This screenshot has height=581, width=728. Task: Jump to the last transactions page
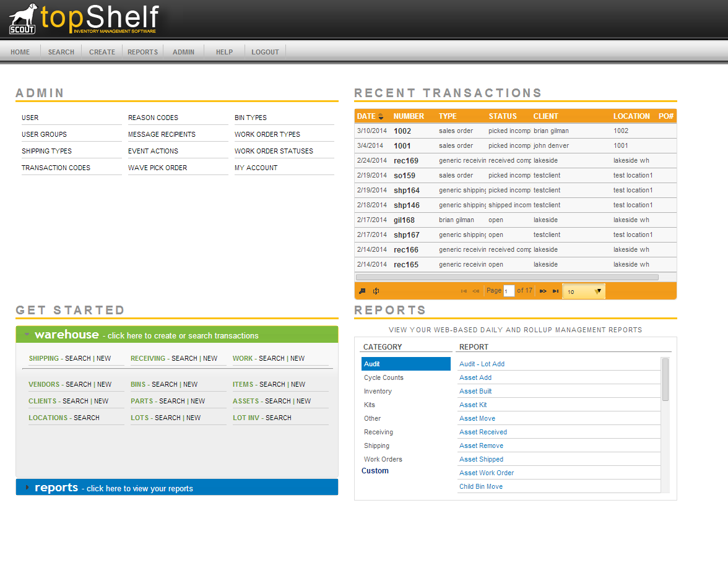555,291
